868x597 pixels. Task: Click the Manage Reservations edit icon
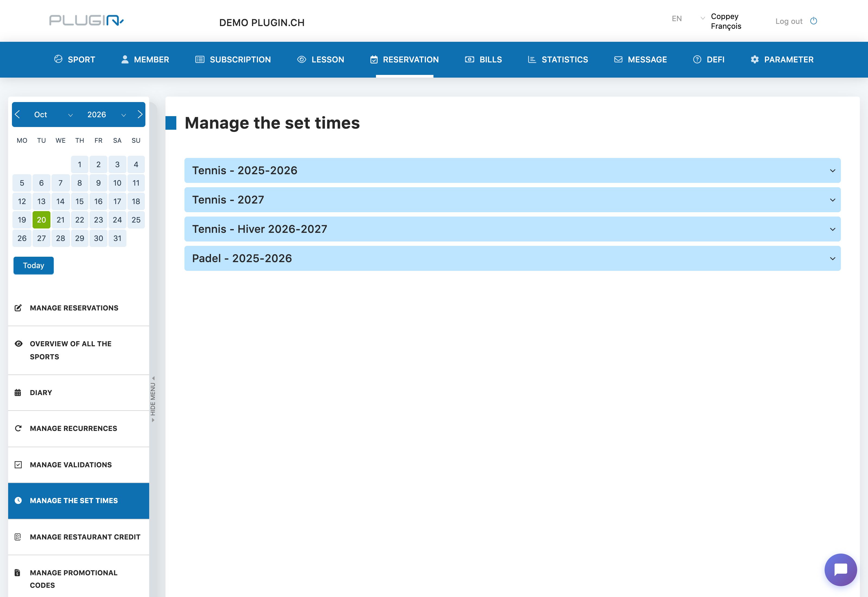coord(18,308)
